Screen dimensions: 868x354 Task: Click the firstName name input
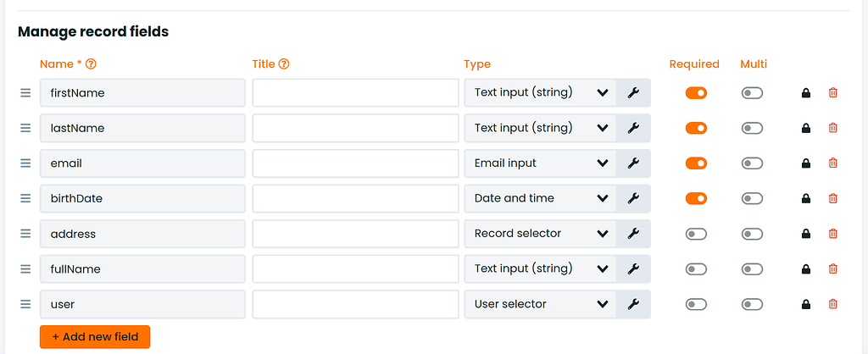click(x=142, y=93)
